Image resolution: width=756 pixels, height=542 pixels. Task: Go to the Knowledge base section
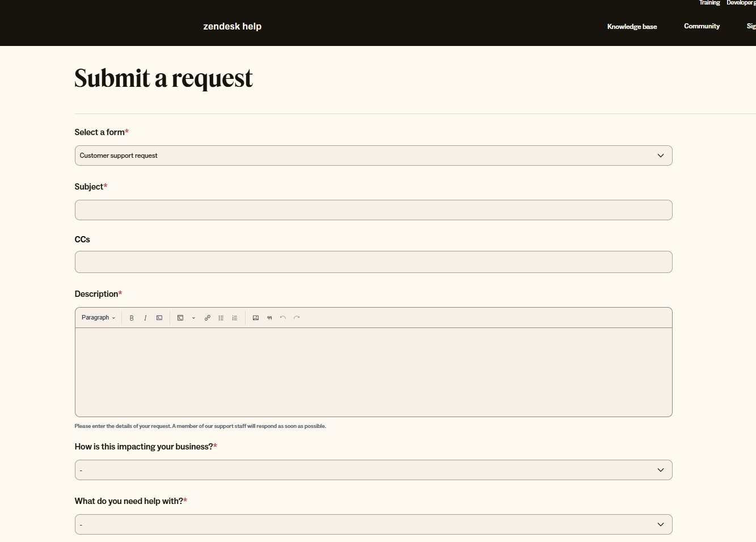(632, 26)
